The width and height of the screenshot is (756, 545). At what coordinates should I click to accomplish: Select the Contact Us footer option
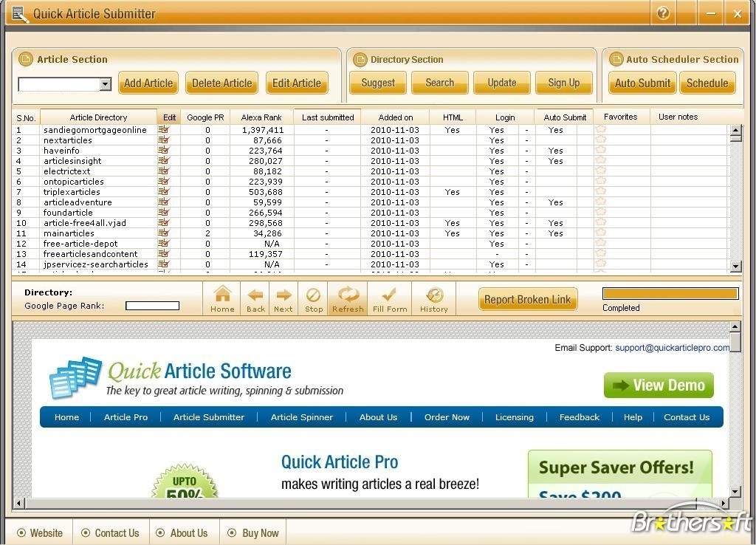click(111, 533)
